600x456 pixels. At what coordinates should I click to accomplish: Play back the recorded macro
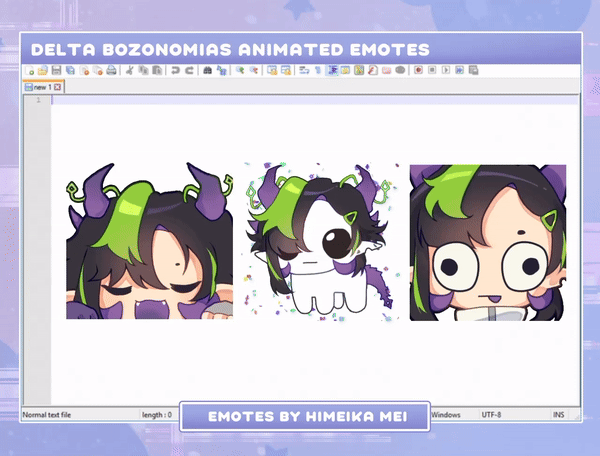tap(445, 71)
